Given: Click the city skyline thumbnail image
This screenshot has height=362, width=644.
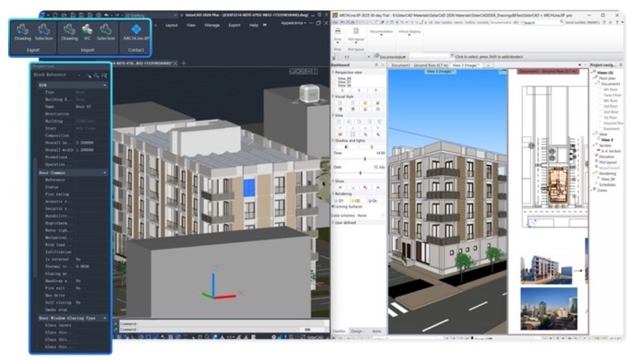Looking at the screenshot, I should (x=548, y=309).
